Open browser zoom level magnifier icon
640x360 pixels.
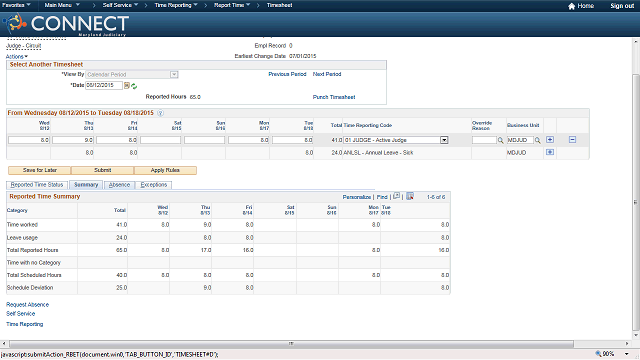point(598,354)
